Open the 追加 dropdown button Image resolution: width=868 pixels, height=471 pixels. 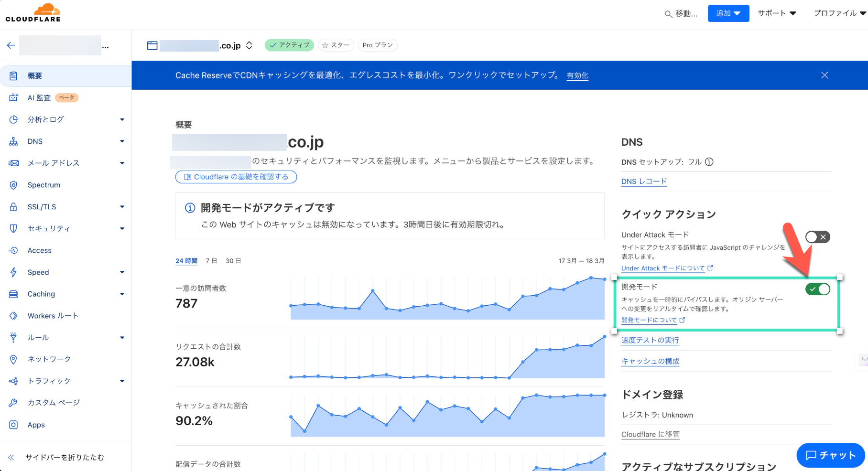[x=728, y=13]
